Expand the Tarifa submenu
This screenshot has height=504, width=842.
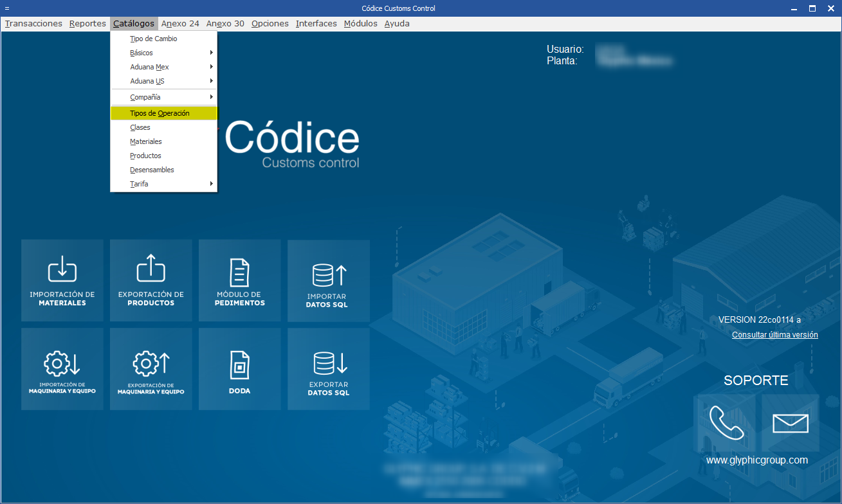pos(164,184)
